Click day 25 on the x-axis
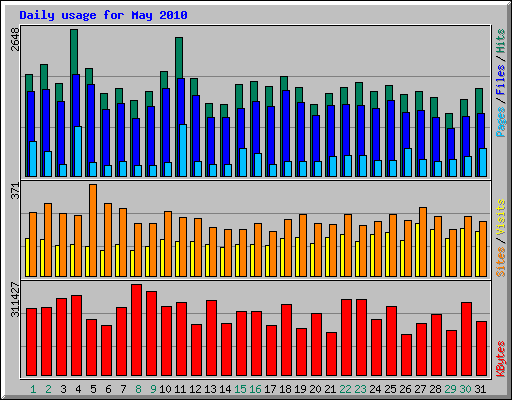Viewport: 512px width, 400px height. click(x=390, y=389)
